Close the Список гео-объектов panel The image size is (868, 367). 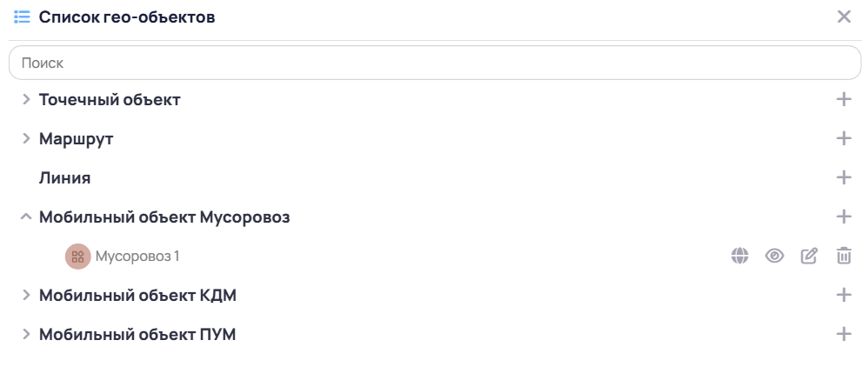click(x=844, y=17)
